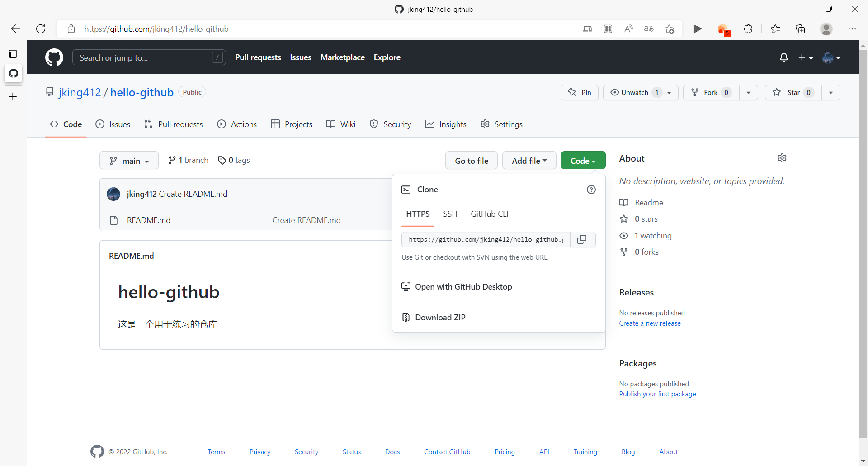The image size is (868, 466).
Task: Open browser collections icon
Action: [x=800, y=29]
